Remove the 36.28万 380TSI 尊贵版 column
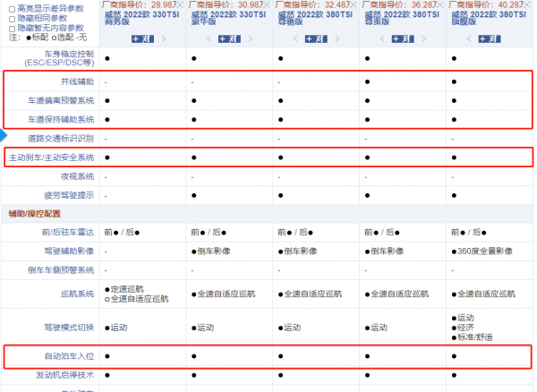Image resolution: width=537 pixels, height=392 pixels. 440,4
